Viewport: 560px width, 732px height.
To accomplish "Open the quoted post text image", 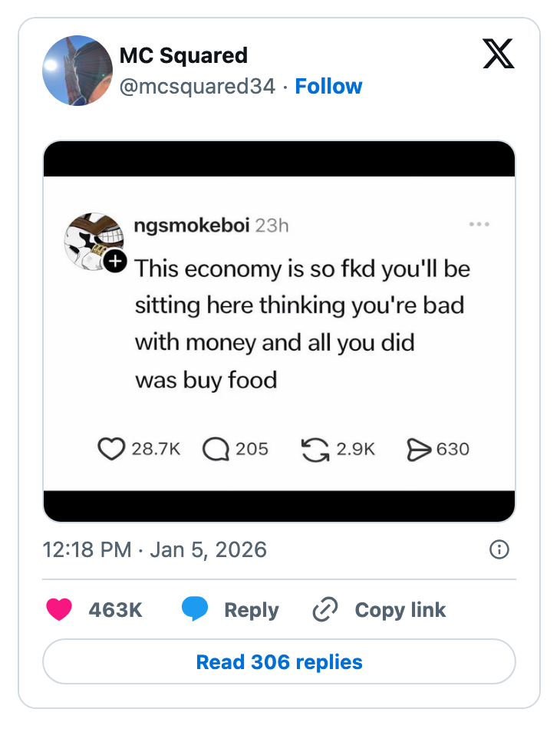I will 279,331.
